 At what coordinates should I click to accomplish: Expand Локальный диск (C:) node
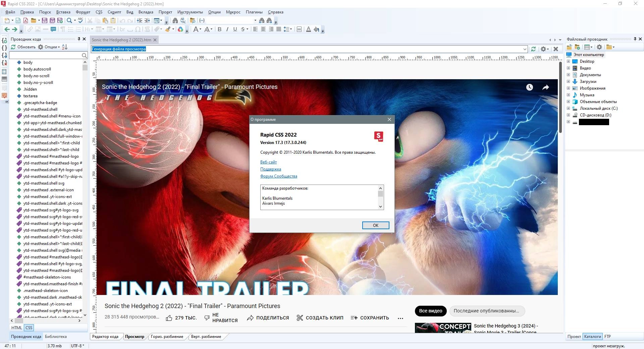click(569, 108)
